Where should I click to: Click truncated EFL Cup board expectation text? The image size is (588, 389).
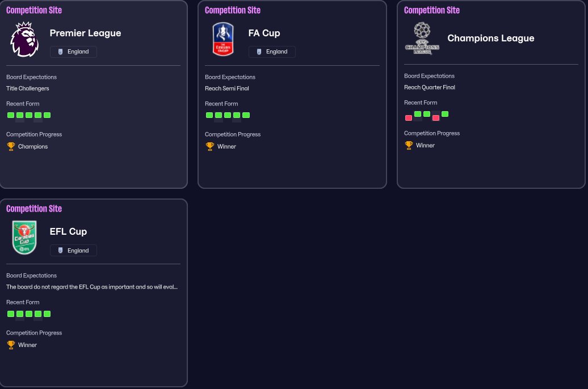pos(92,287)
